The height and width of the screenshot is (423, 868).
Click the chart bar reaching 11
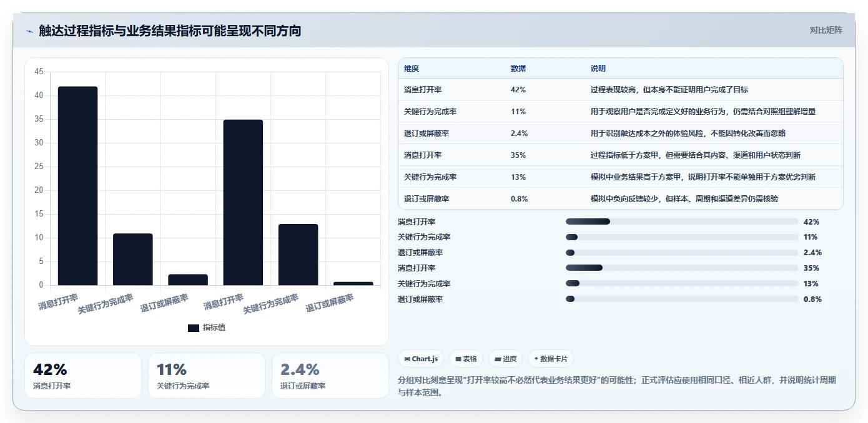133,260
